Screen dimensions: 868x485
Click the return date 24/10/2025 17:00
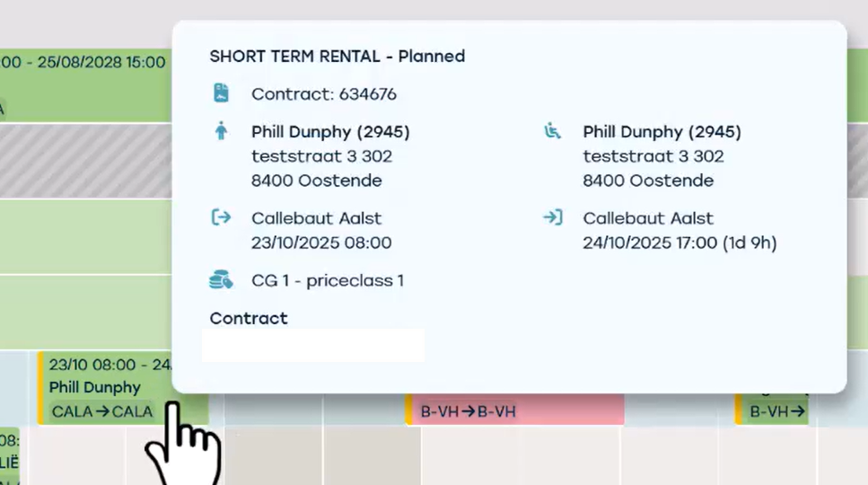click(650, 242)
